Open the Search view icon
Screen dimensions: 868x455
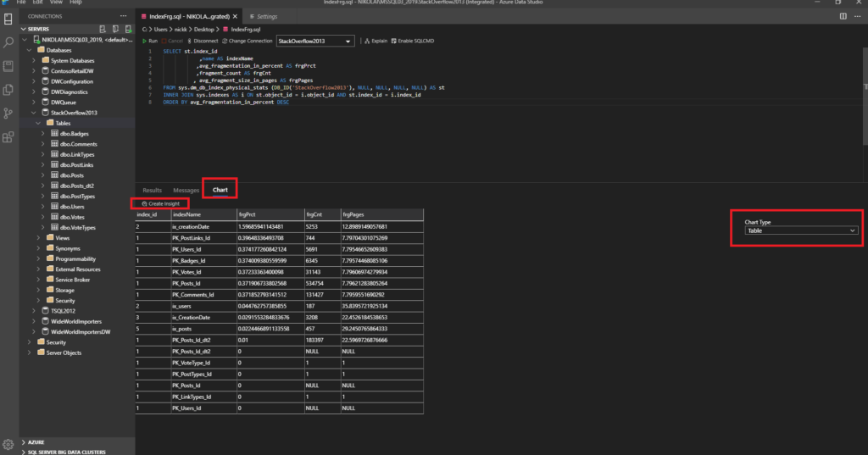tap(8, 42)
